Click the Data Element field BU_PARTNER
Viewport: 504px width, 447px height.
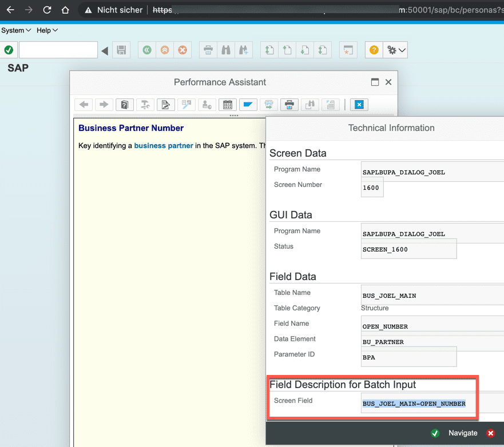[432, 342]
